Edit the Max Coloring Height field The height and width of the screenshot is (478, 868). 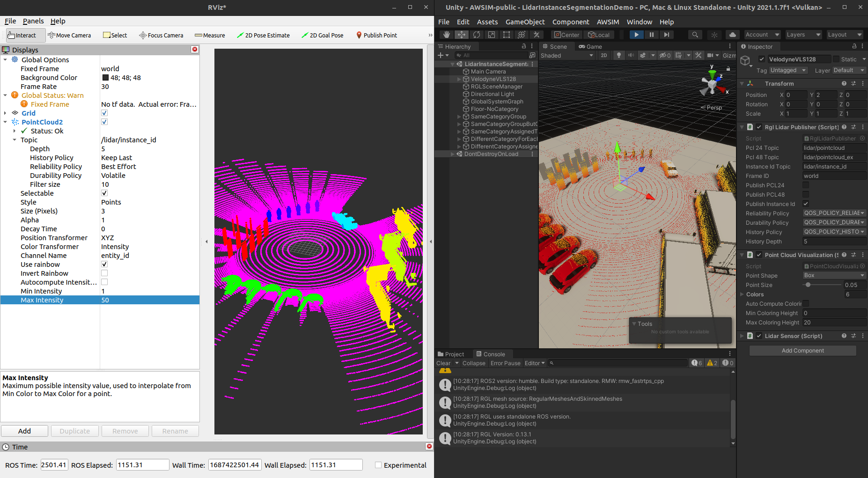[834, 322]
